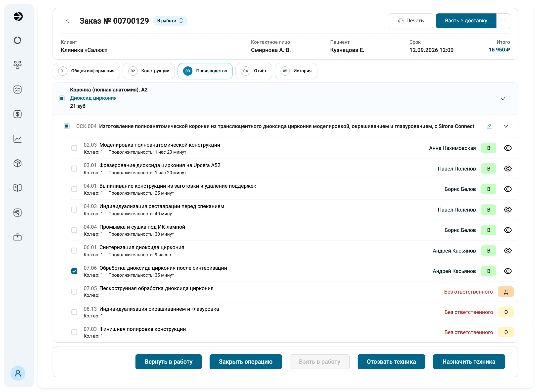
Task: Click the pencil edit icon for CCK.004
Action: 489,126
